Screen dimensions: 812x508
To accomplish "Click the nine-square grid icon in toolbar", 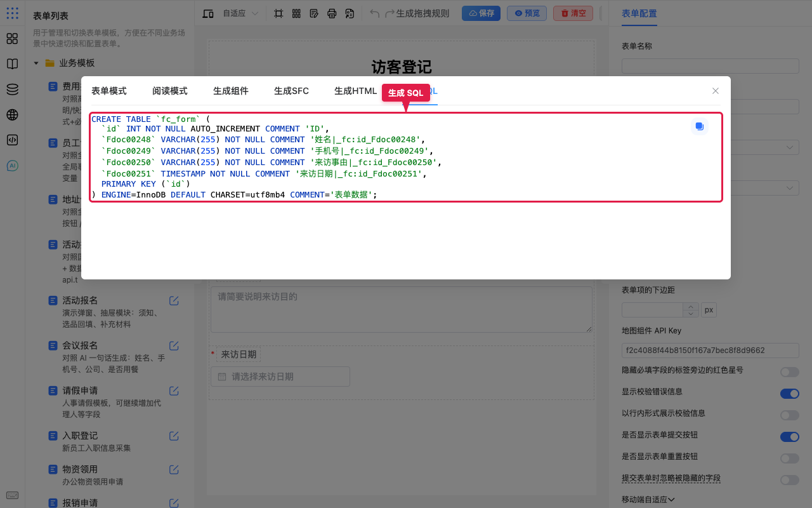I will pos(296,13).
